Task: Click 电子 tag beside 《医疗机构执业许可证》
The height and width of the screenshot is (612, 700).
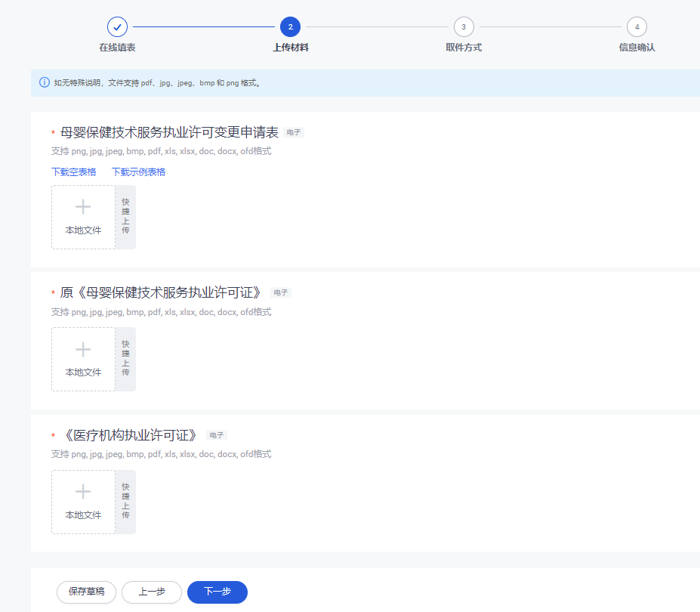Action: point(217,435)
